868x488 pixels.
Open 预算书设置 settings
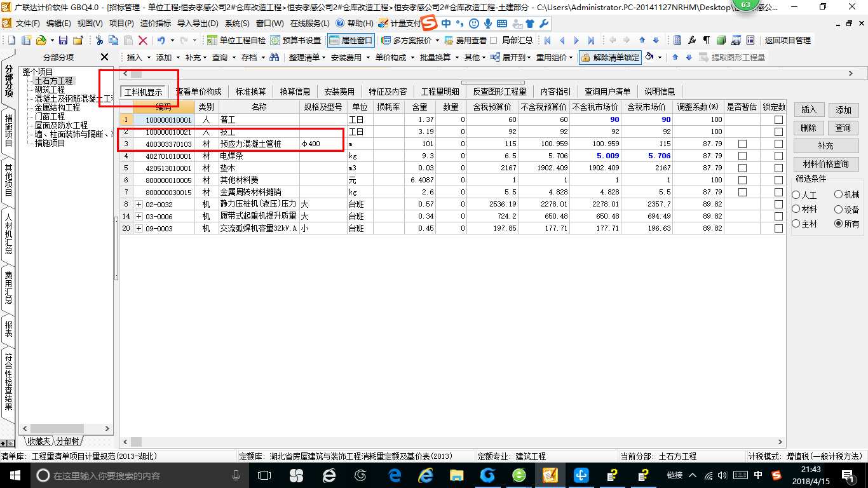pos(295,40)
